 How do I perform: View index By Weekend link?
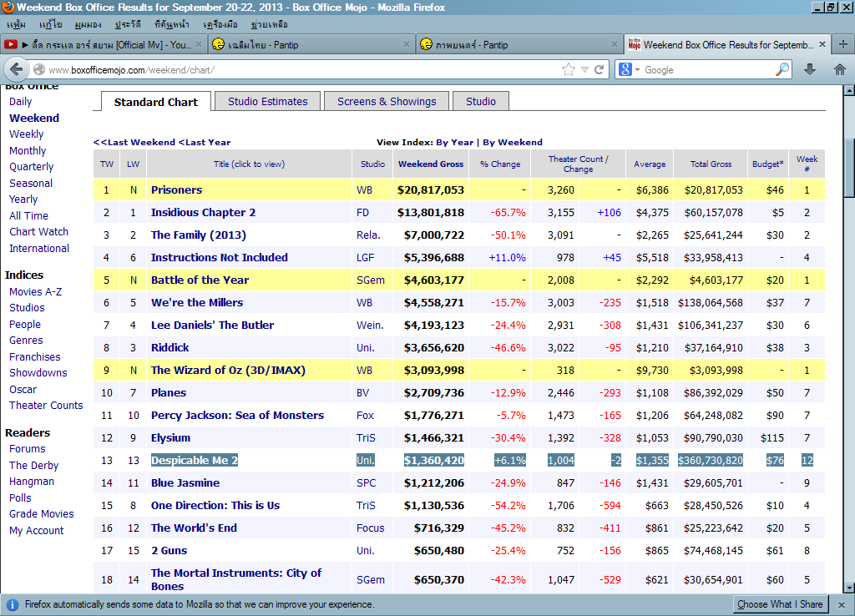(x=513, y=142)
